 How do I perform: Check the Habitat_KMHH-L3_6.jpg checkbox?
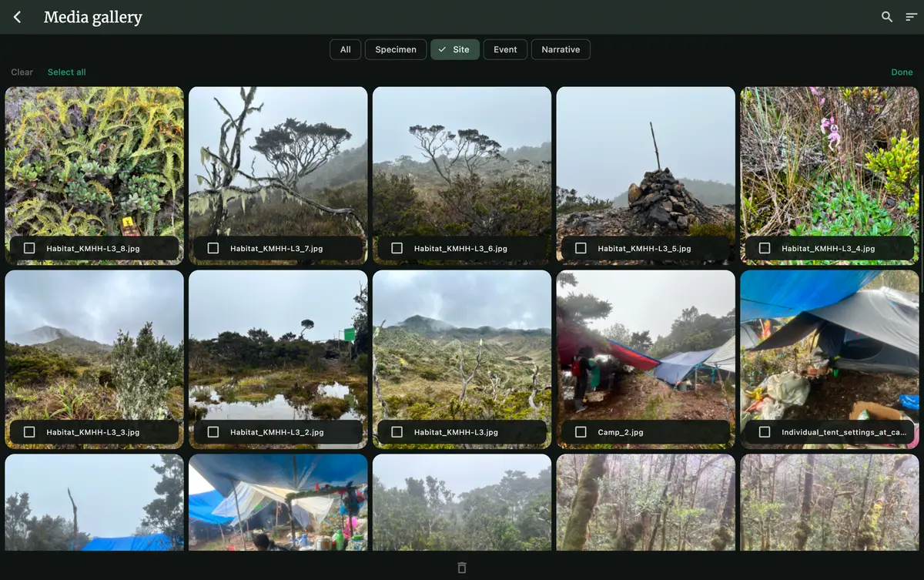pyautogui.click(x=397, y=248)
